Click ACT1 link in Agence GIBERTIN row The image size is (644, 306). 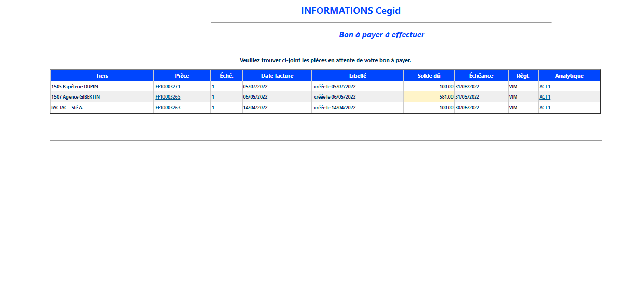[544, 97]
